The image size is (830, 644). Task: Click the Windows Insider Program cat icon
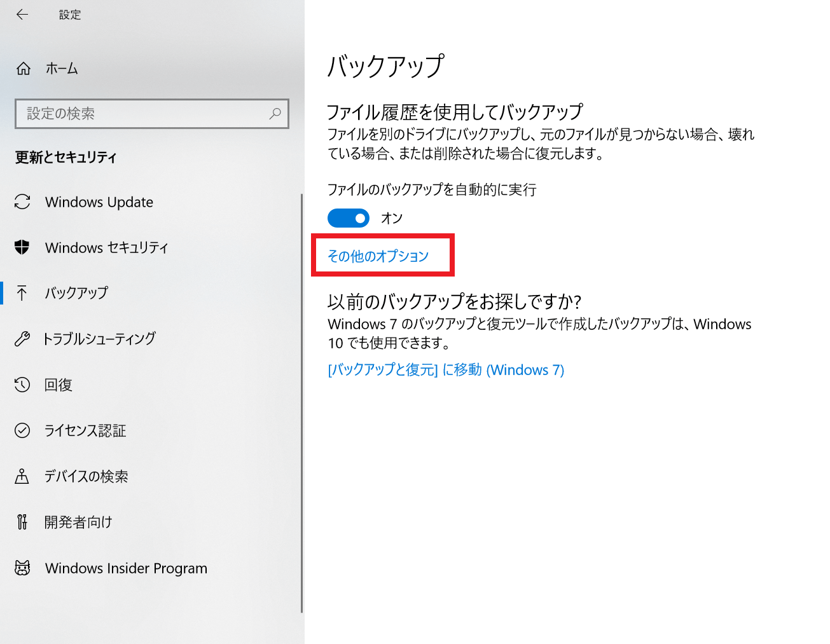pos(22,568)
